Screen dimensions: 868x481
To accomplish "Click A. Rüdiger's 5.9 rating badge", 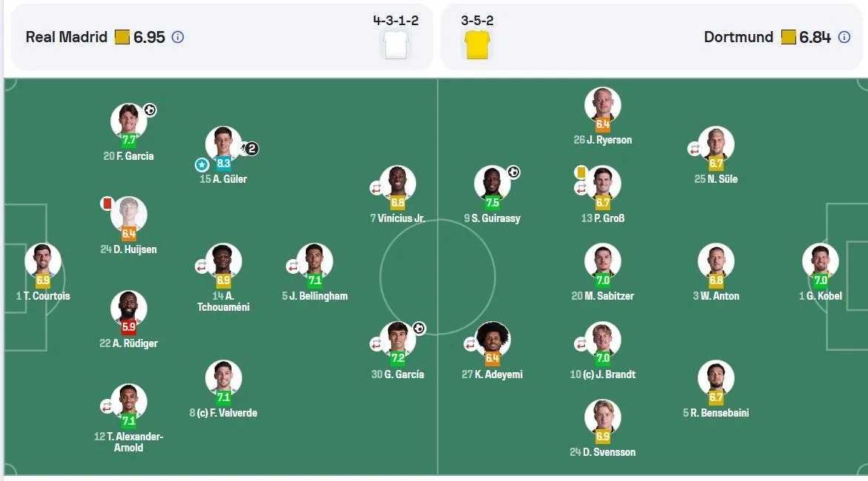I will point(128,327).
